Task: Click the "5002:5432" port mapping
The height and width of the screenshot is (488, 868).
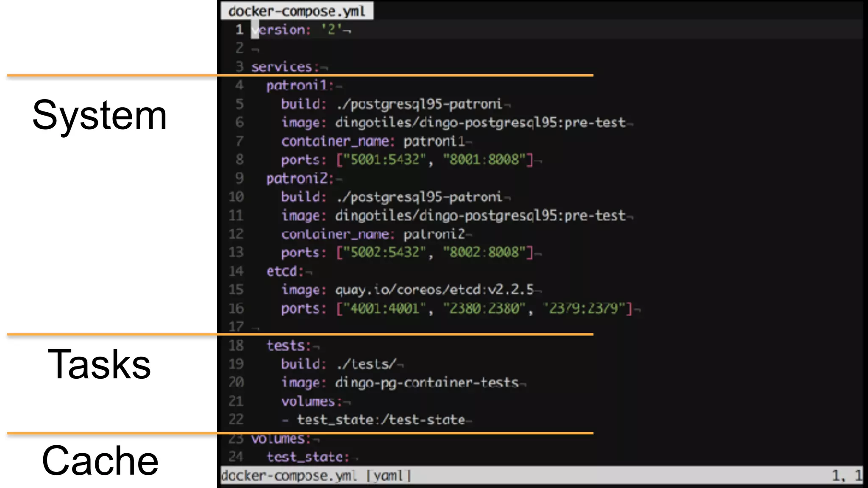Action: (384, 252)
